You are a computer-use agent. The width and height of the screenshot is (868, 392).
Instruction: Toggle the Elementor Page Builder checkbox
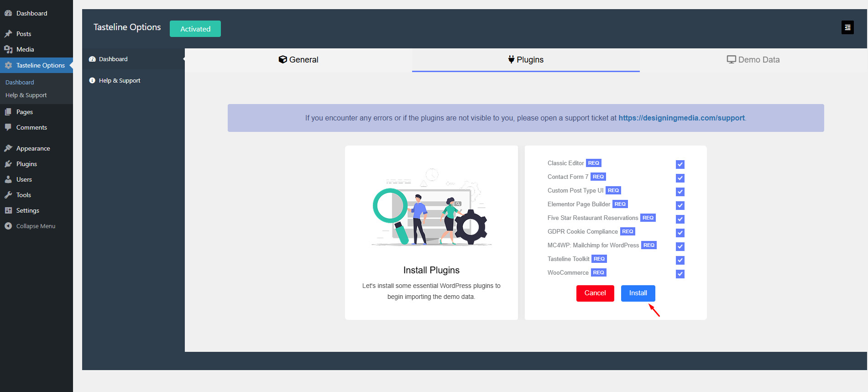pos(680,205)
